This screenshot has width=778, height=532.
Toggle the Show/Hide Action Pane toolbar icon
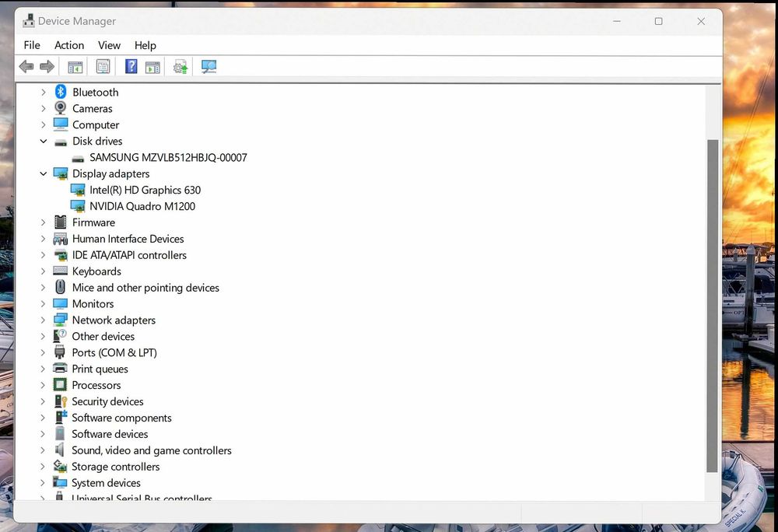[x=152, y=67]
